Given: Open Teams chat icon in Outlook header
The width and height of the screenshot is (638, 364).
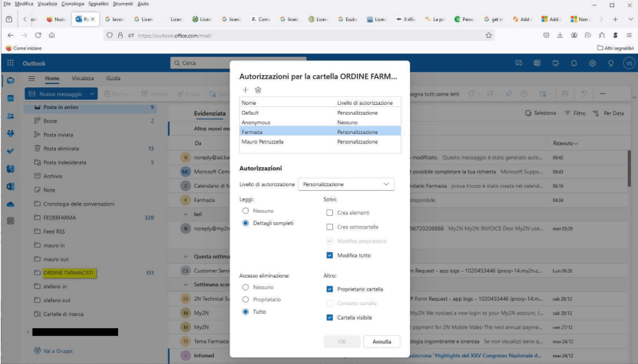Looking at the screenshot, I should 518,63.
